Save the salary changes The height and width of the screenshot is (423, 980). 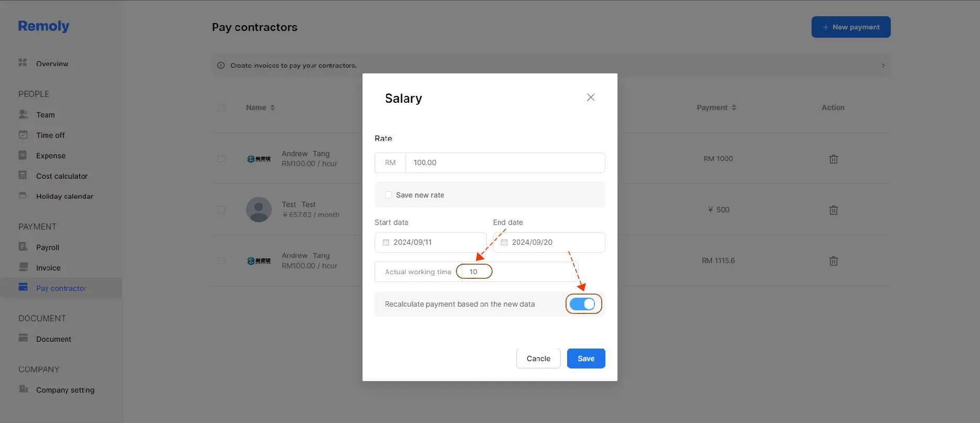(x=586, y=359)
